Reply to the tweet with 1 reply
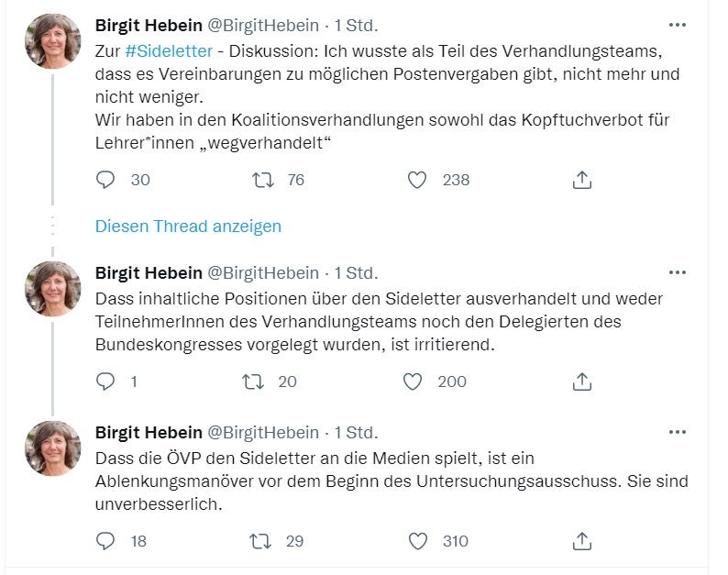The image size is (728, 575). pos(106,381)
